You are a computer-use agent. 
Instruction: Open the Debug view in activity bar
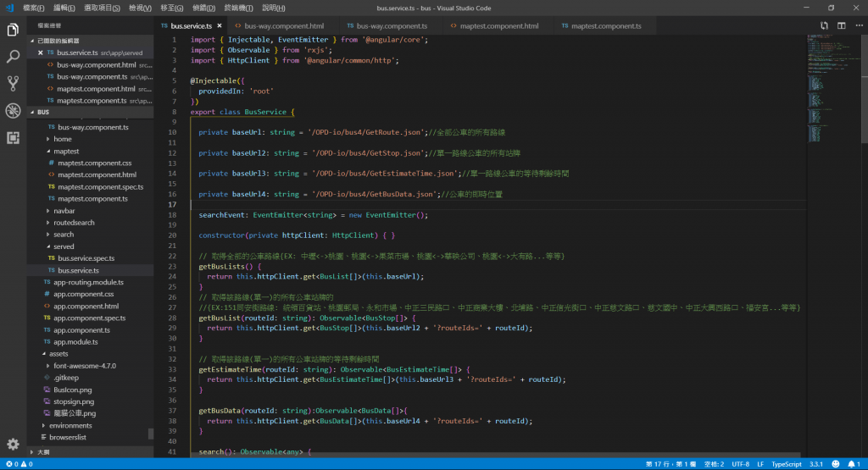point(13,111)
